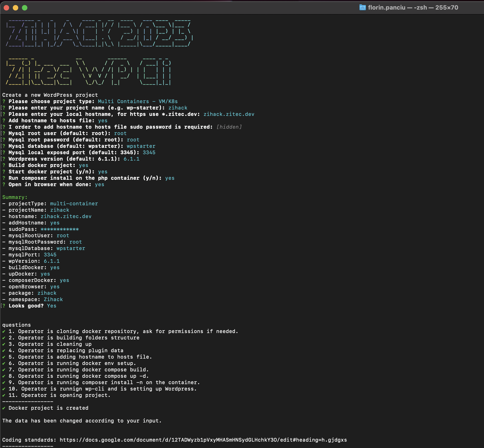Viewport: 484px width, 448px height.
Task: Click the yellow minimize window button
Action: 16,8
